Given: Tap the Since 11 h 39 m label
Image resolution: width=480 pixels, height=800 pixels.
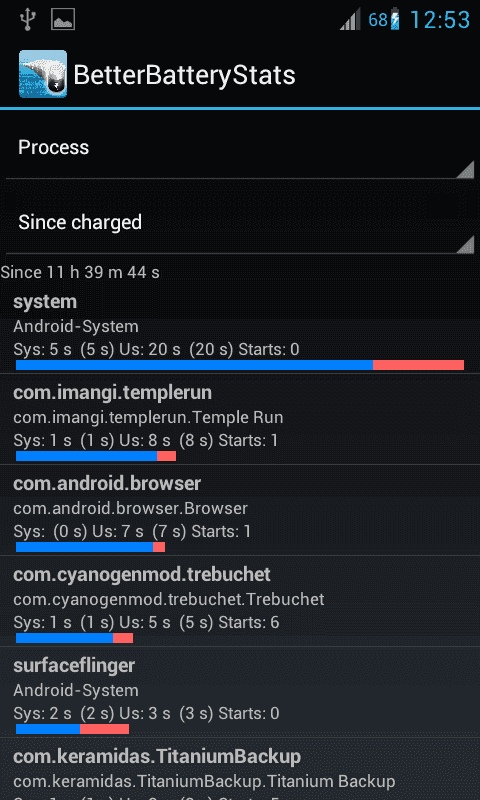Looking at the screenshot, I should [80, 272].
